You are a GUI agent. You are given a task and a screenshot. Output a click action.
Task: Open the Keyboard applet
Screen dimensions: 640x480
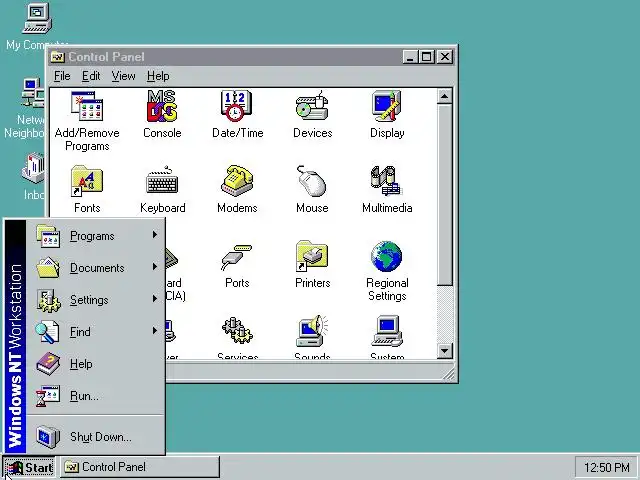tap(162, 180)
